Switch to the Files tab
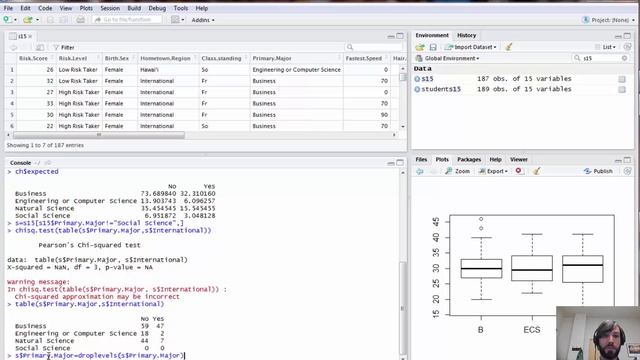This screenshot has height=360, width=640. pyautogui.click(x=421, y=160)
